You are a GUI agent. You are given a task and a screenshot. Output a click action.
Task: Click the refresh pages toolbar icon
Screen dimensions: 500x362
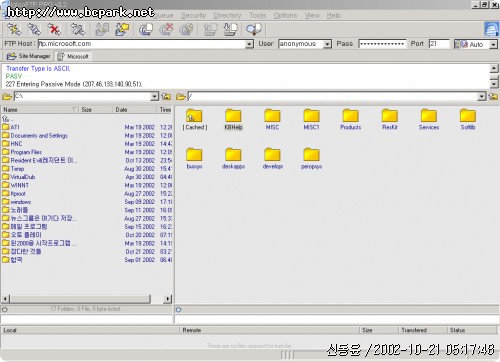(x=146, y=29)
